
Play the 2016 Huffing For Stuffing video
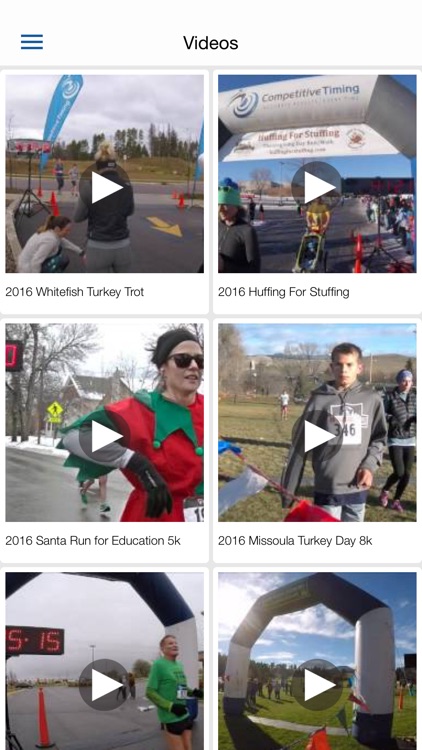tap(317, 188)
